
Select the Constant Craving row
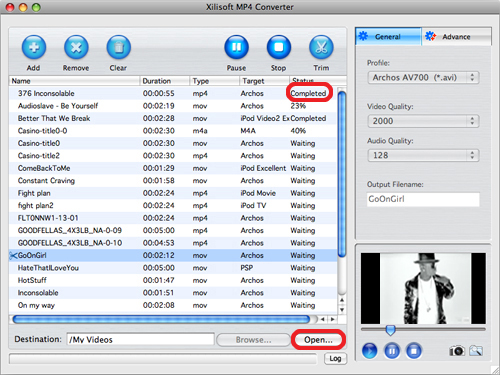click(173, 181)
